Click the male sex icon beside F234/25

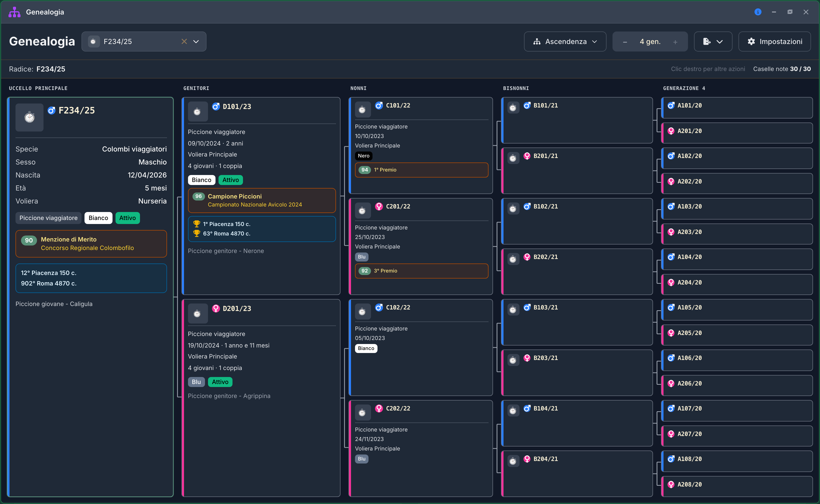(51, 110)
